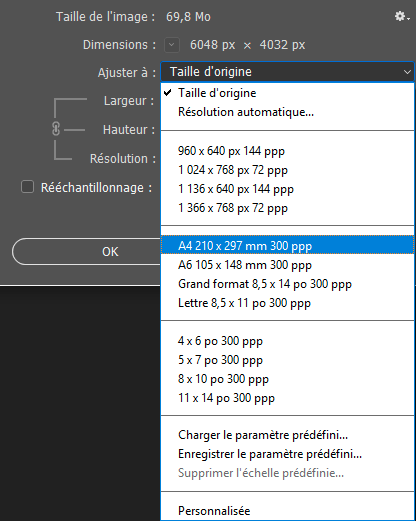
Task: Choose Résolution automatique… option
Action: (288, 112)
